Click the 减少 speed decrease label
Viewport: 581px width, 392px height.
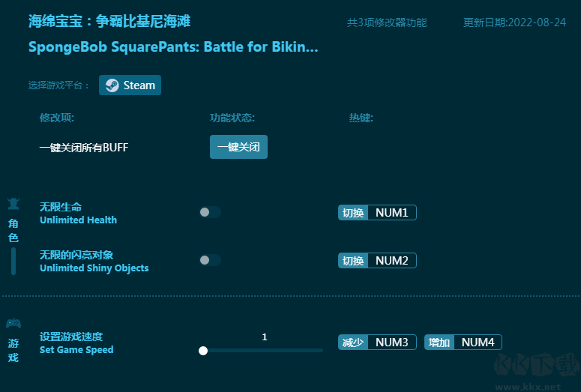click(x=353, y=343)
